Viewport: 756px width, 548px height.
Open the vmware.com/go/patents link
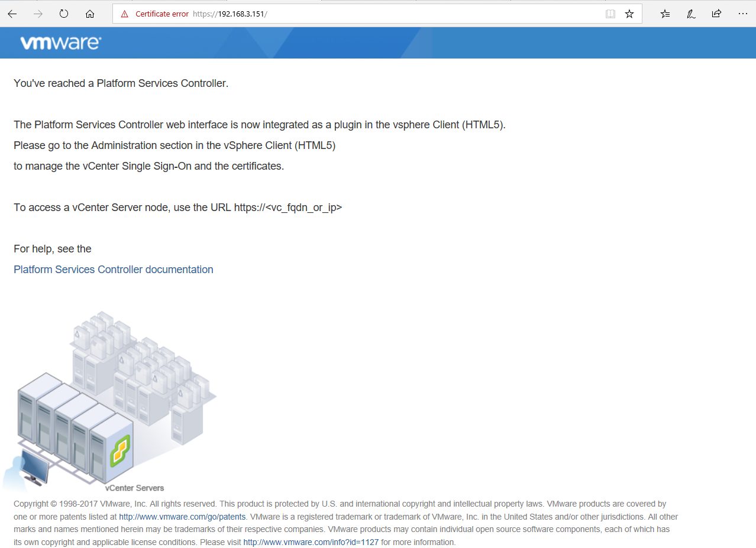tap(182, 517)
